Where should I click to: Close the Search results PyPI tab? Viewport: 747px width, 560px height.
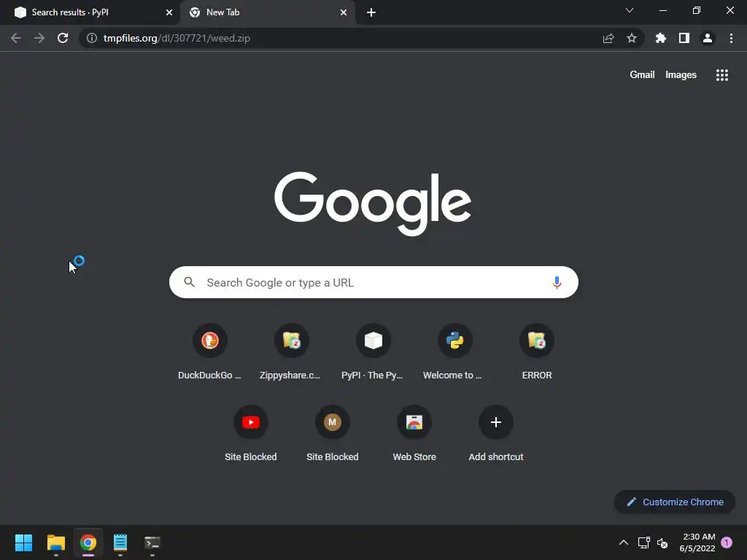(169, 12)
